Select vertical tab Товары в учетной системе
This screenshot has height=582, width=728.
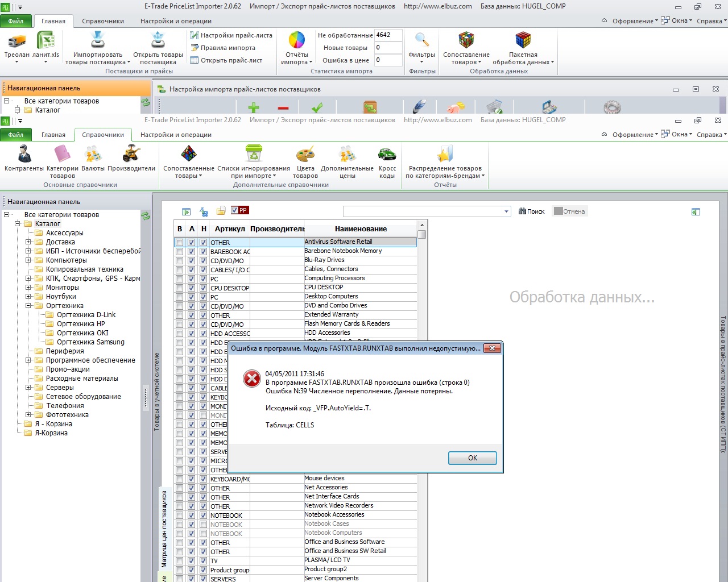[x=157, y=392]
